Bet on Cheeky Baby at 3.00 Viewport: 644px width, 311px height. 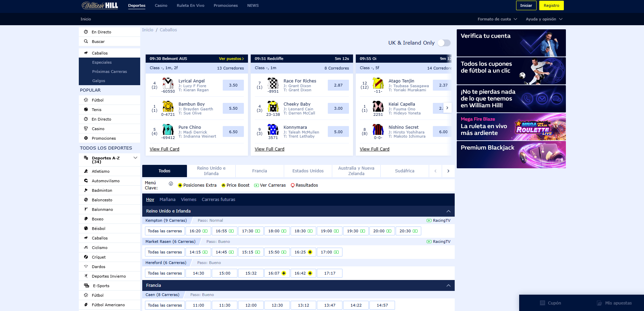tap(338, 108)
